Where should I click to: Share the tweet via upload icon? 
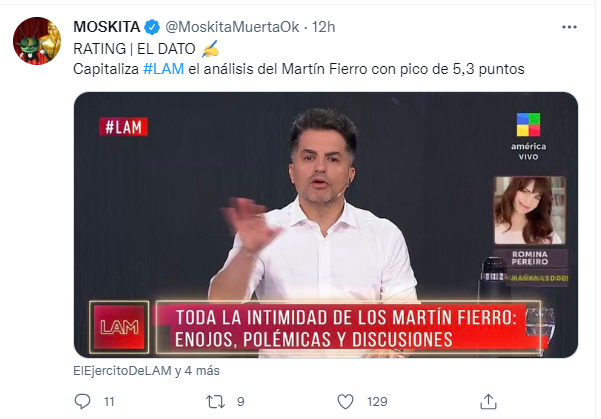488,401
